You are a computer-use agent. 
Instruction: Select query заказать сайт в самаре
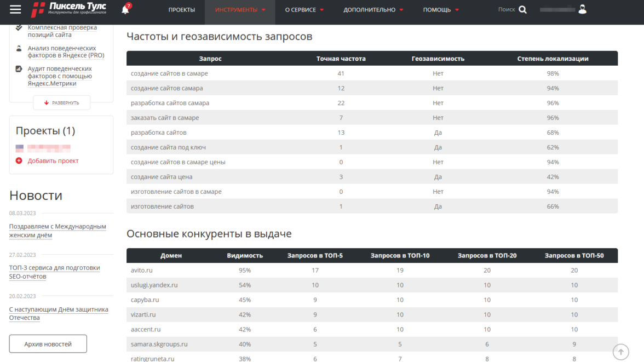pos(165,118)
